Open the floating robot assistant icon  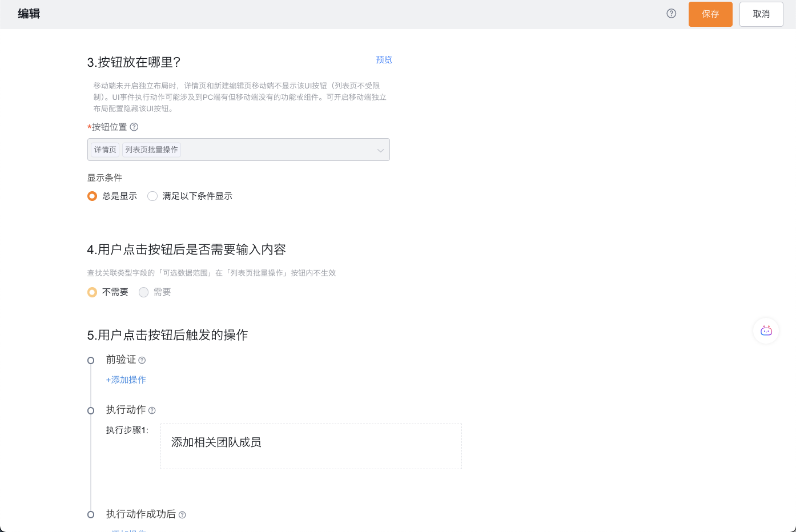pos(766,331)
